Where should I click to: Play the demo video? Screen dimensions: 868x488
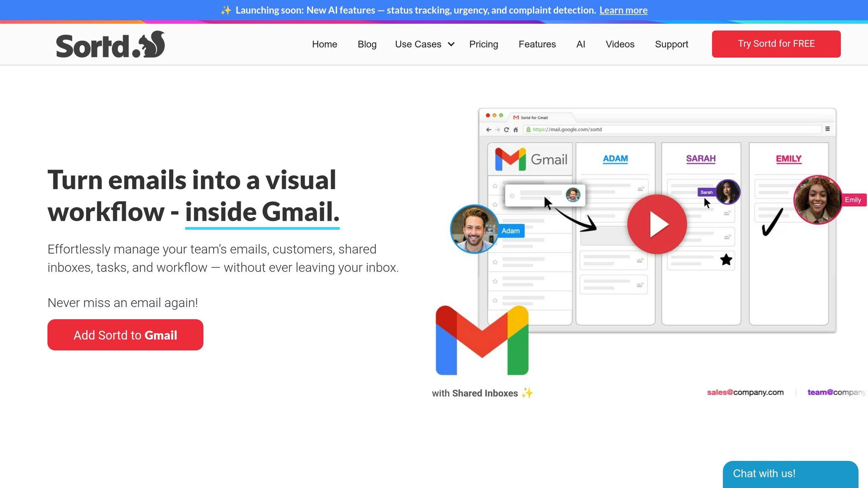coord(657,225)
